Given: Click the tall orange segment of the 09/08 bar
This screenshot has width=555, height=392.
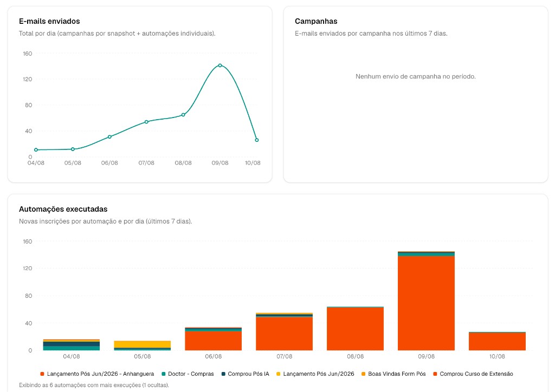Looking at the screenshot, I should [426, 303].
